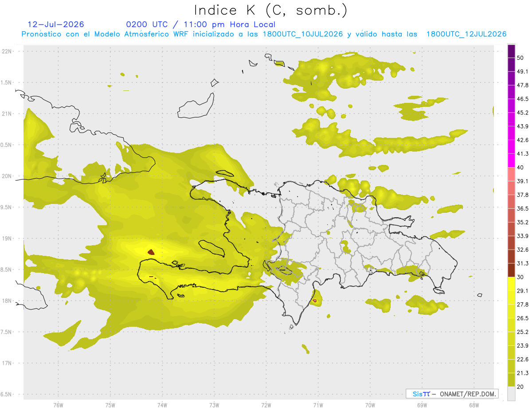The height and width of the screenshot is (411, 532).
Task: Click the colorbar value "39.1"
Action: [523, 181]
